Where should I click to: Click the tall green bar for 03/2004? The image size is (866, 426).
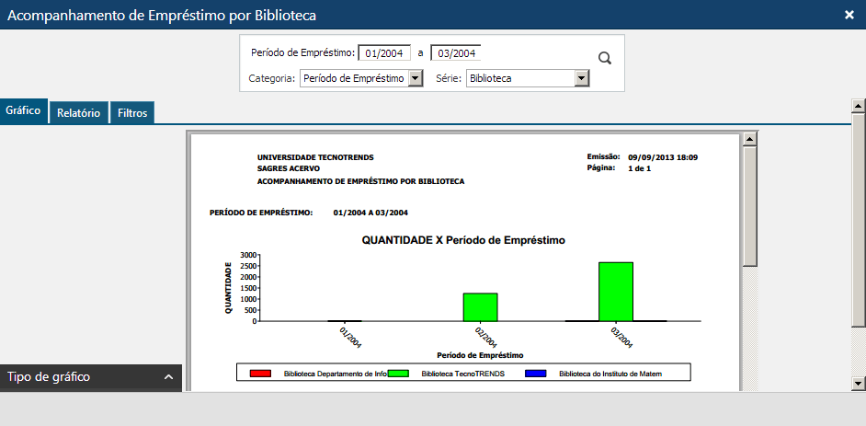click(616, 291)
